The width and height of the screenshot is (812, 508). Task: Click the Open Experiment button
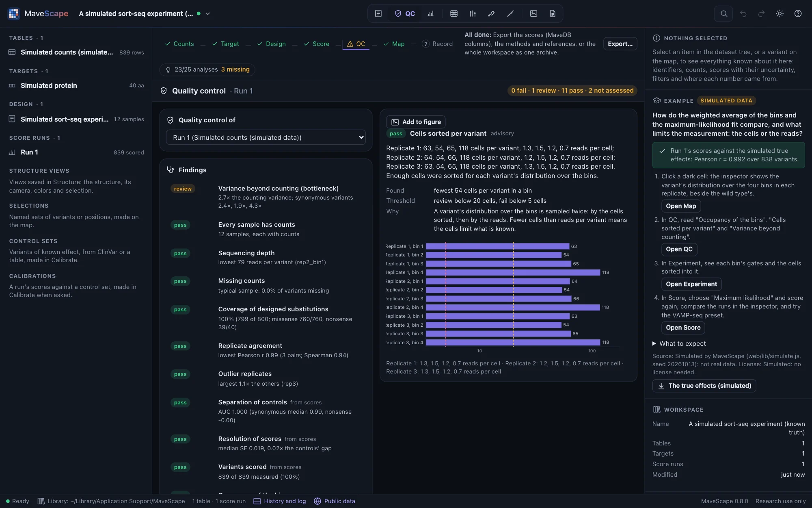pyautogui.click(x=691, y=284)
